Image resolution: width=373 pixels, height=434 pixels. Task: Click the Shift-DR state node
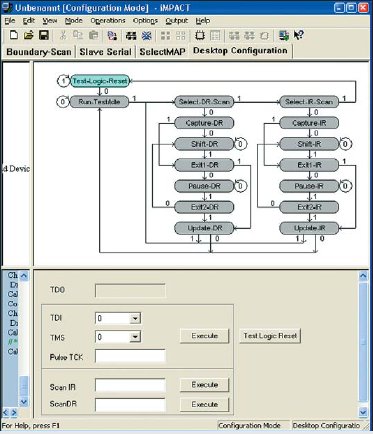click(x=204, y=144)
